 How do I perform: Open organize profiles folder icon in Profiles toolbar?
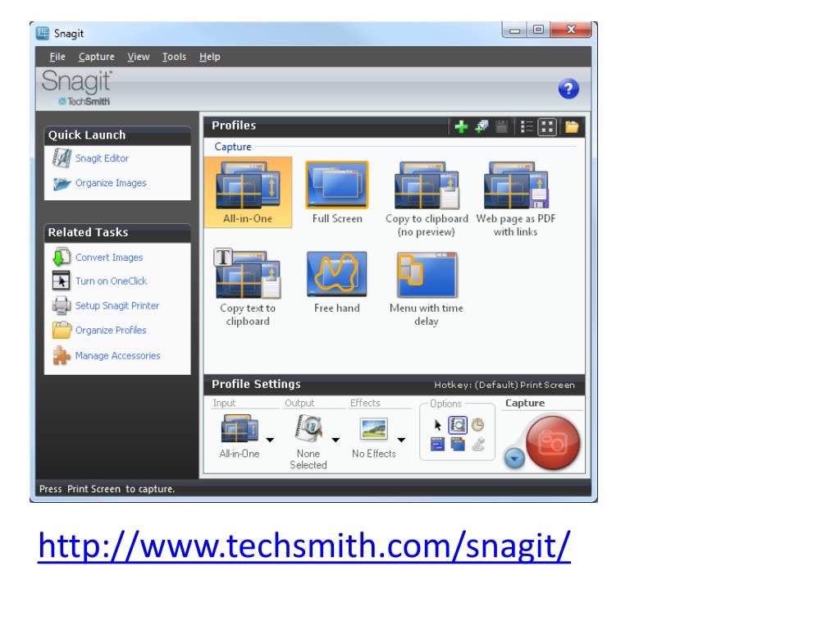tap(572, 127)
